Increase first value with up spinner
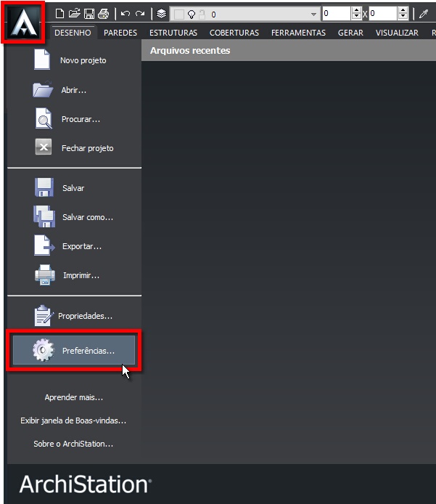This screenshot has width=436, height=504. [356, 10]
